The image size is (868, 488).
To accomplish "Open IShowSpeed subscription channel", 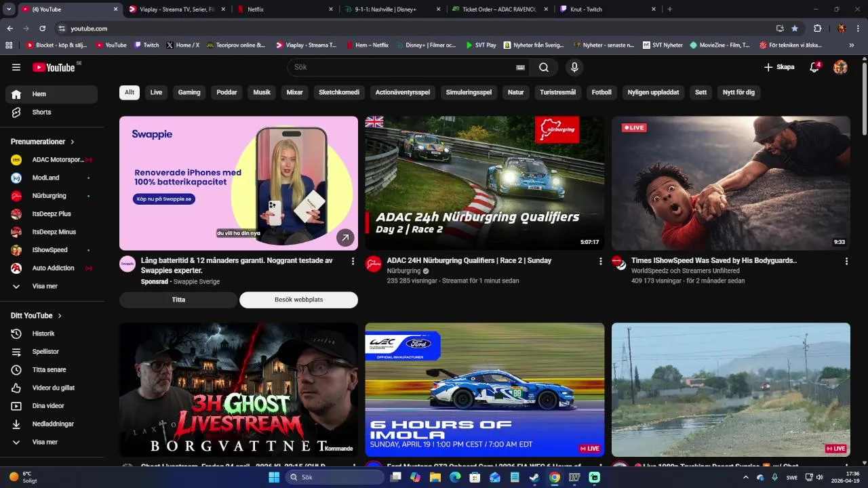I will tap(52, 250).
